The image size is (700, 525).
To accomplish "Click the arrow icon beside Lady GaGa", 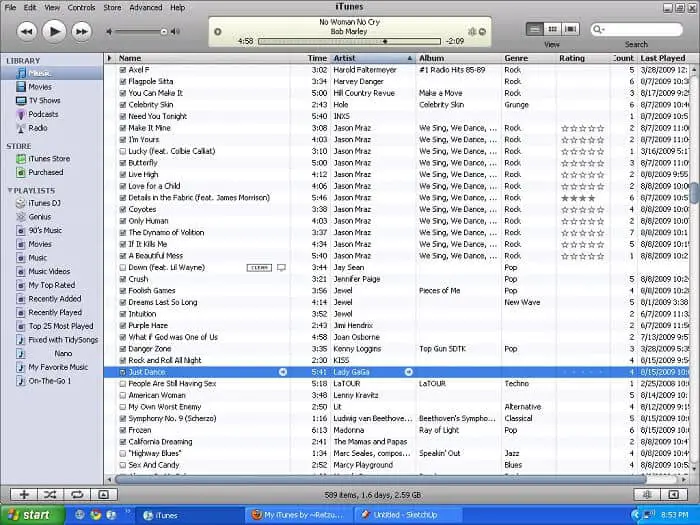I will click(408, 372).
